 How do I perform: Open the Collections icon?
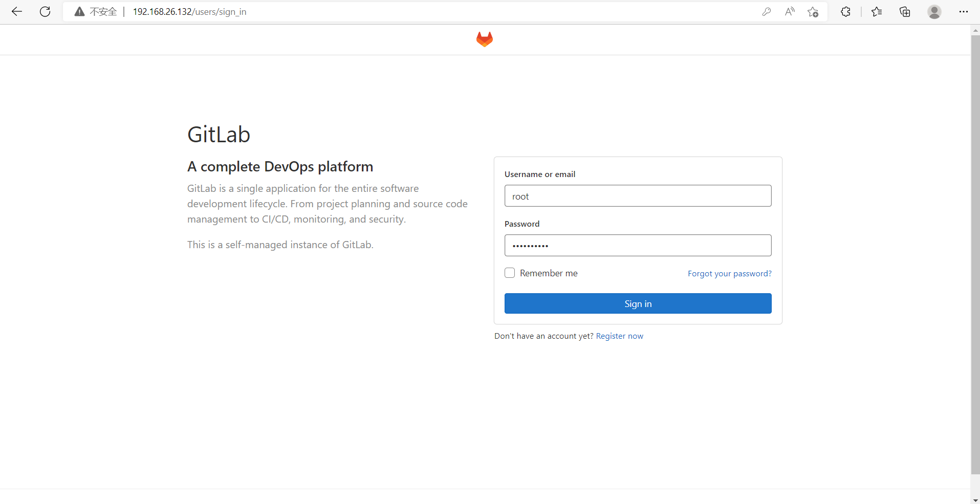[x=905, y=12]
